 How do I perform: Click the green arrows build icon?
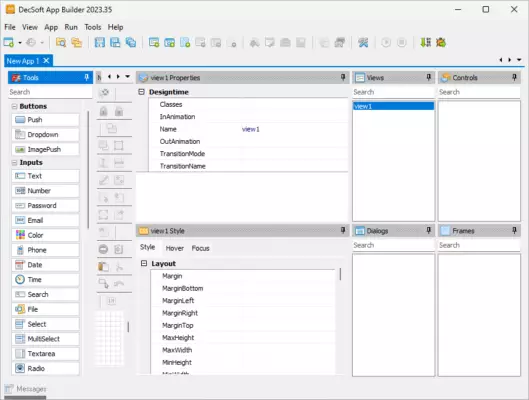pyautogui.click(x=425, y=42)
